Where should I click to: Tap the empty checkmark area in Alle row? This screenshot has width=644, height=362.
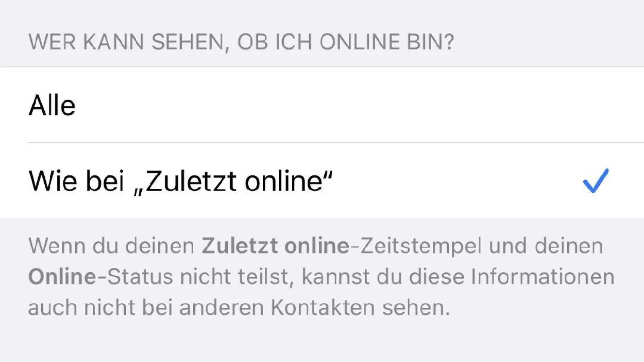click(x=595, y=105)
